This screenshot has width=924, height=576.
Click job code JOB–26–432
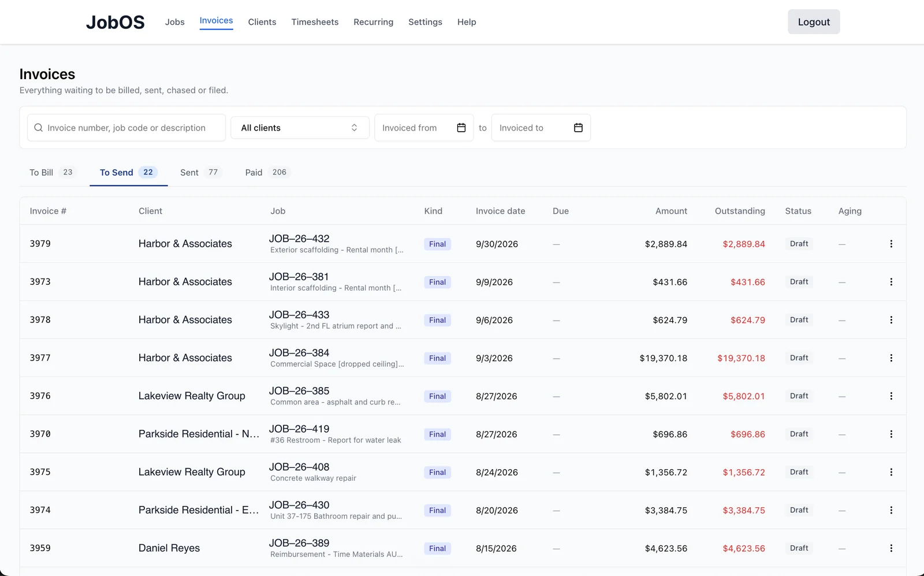pos(299,239)
